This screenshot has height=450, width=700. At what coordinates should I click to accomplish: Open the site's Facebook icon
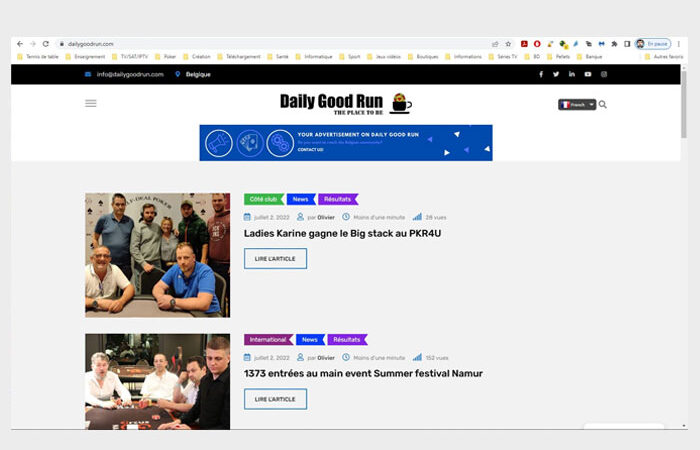(x=541, y=74)
